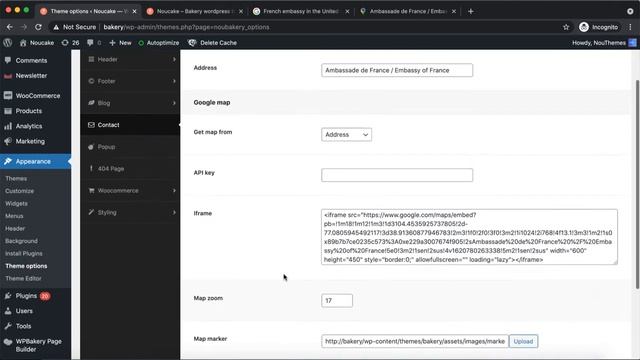Click the Delete Cache icon
The width and height of the screenshot is (640, 360).
click(192, 42)
